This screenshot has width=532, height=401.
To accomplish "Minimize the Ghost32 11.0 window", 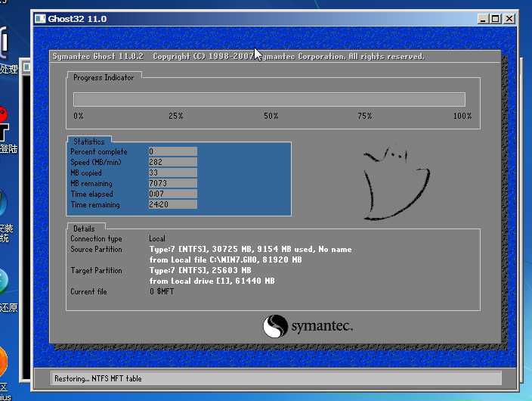I will (483, 19).
